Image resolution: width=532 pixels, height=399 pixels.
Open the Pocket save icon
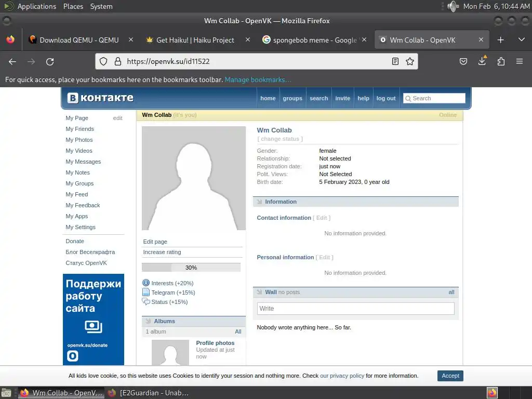tap(463, 61)
